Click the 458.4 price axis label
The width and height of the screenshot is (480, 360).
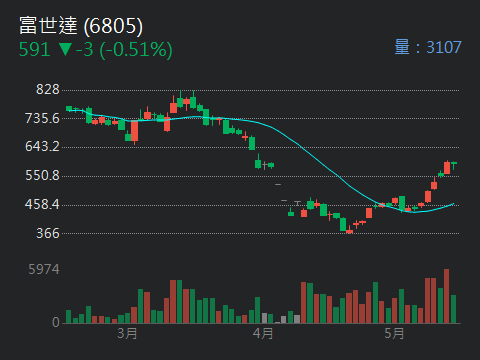pos(42,204)
